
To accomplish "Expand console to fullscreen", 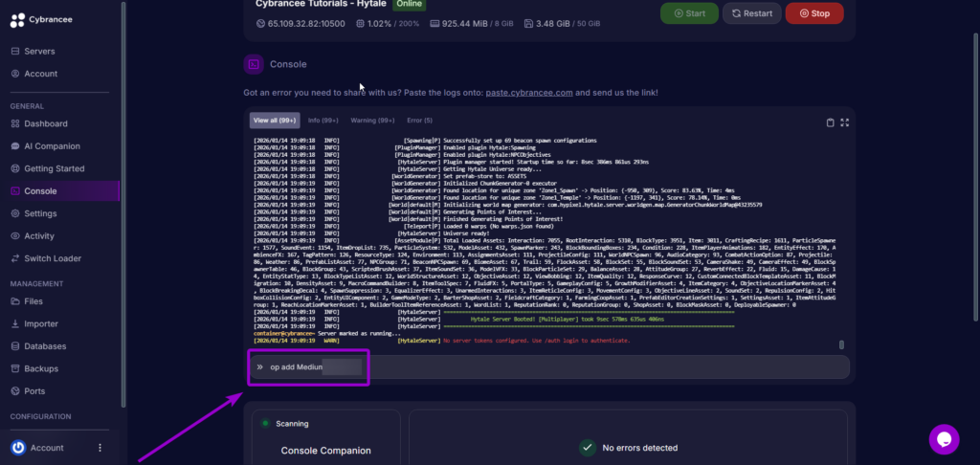I will pyautogui.click(x=844, y=122).
